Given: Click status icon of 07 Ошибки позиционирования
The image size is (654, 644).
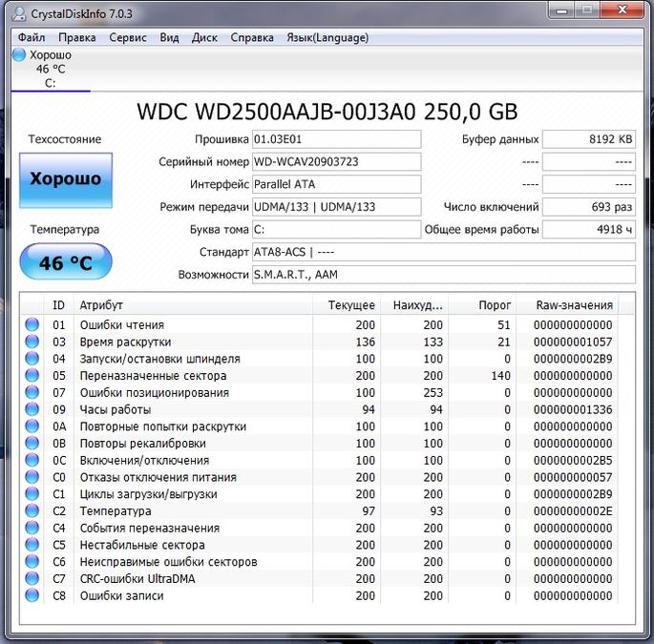Looking at the screenshot, I should coord(32,392).
